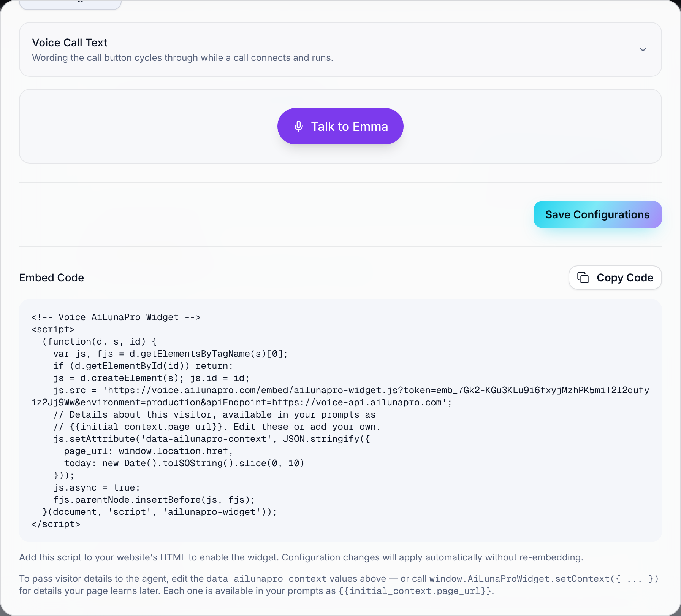Image resolution: width=681 pixels, height=616 pixels.
Task: Save Configurations button
Action: click(x=597, y=214)
